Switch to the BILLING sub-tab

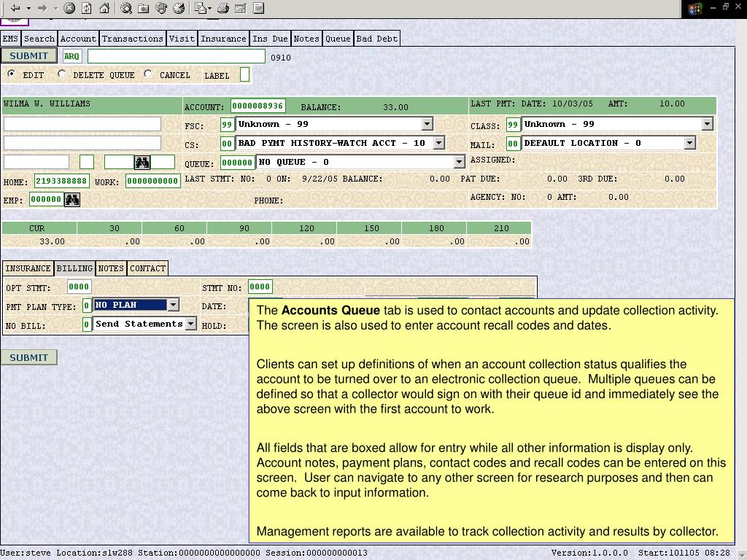tap(75, 268)
